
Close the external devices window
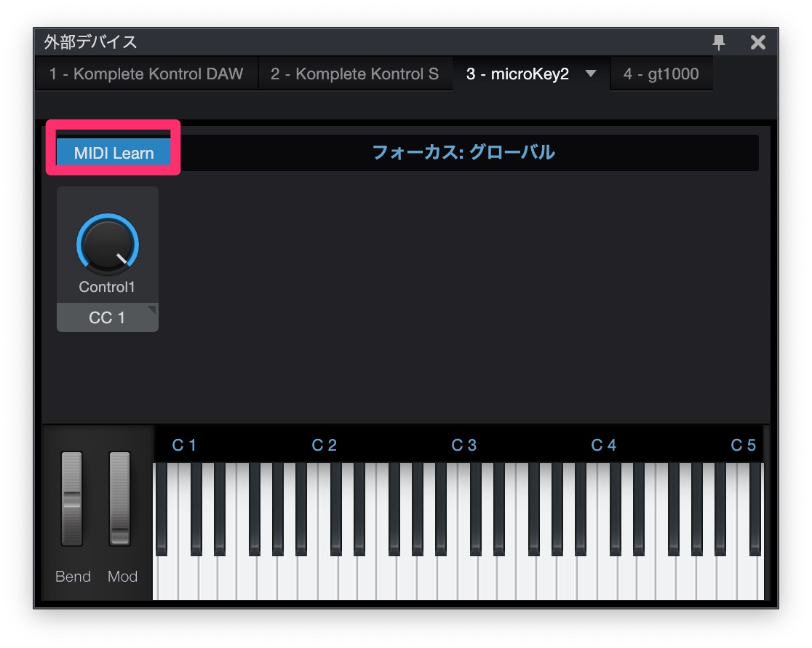pos(758,43)
